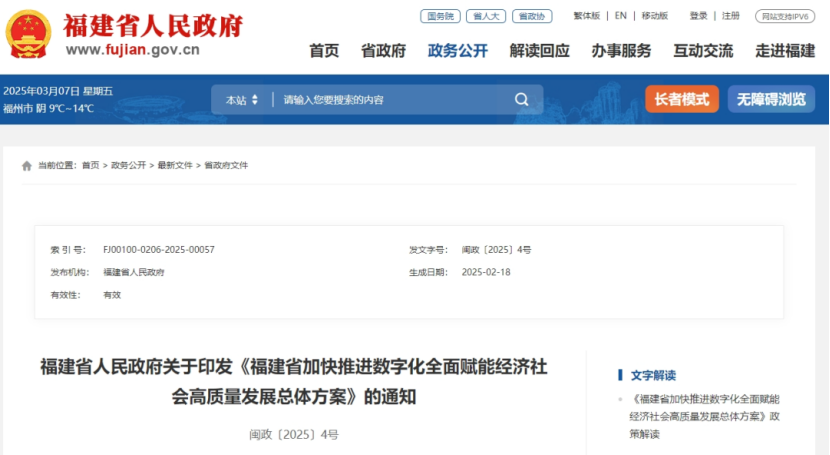Go to the 解读回应 navigation tab
The height and width of the screenshot is (455, 830).
[x=539, y=51]
